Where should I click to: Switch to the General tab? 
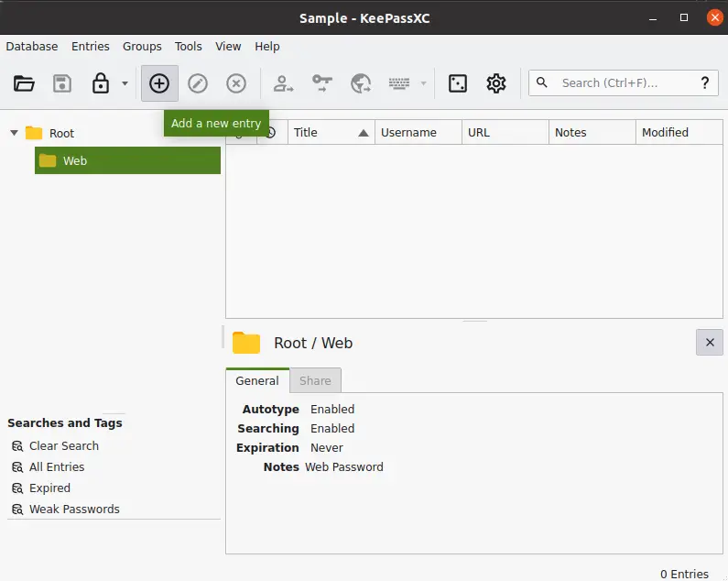257,380
